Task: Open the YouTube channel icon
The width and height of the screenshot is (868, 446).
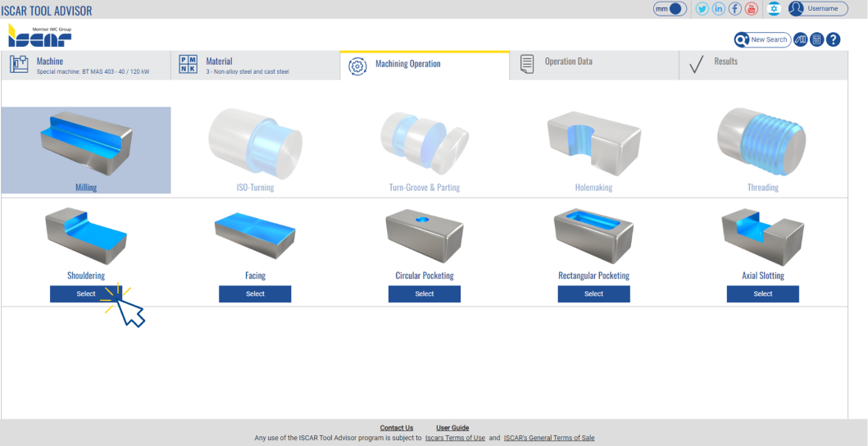Action: 751,9
